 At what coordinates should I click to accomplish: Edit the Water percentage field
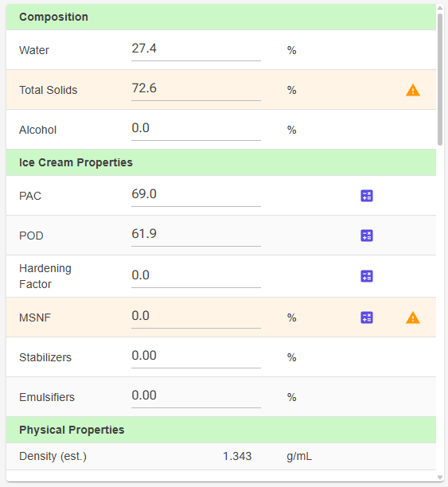(x=196, y=50)
